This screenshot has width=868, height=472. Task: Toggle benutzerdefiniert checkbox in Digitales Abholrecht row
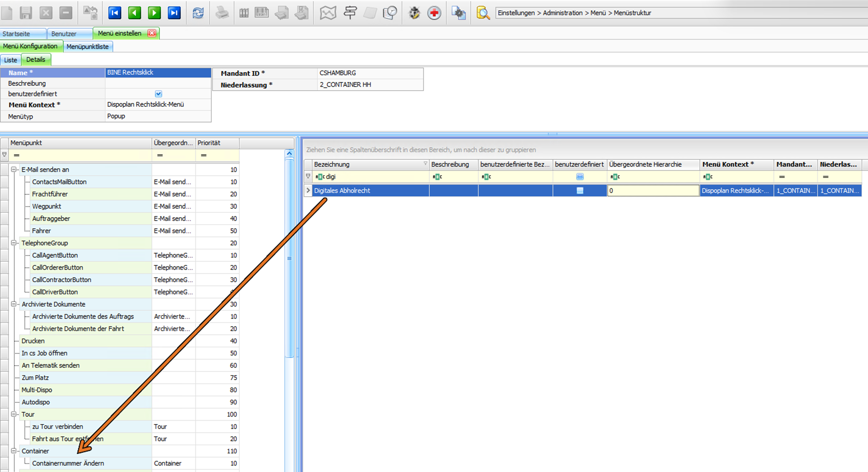[x=580, y=191]
